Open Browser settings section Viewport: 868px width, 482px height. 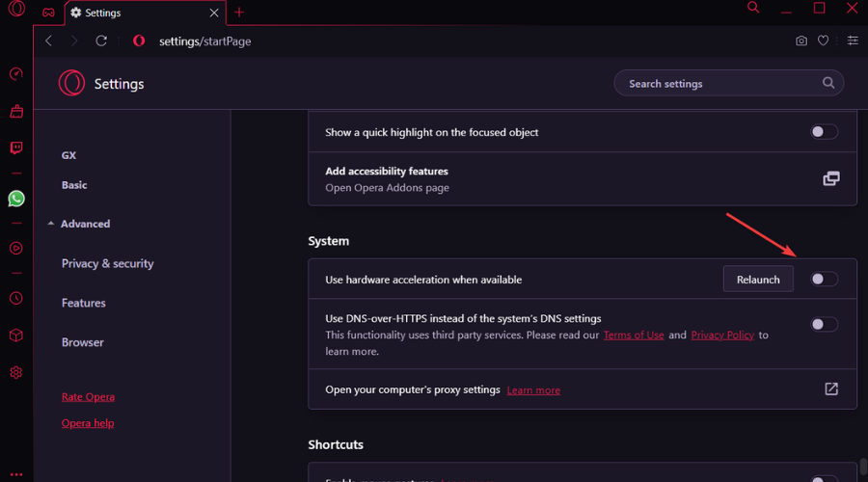[x=83, y=342]
